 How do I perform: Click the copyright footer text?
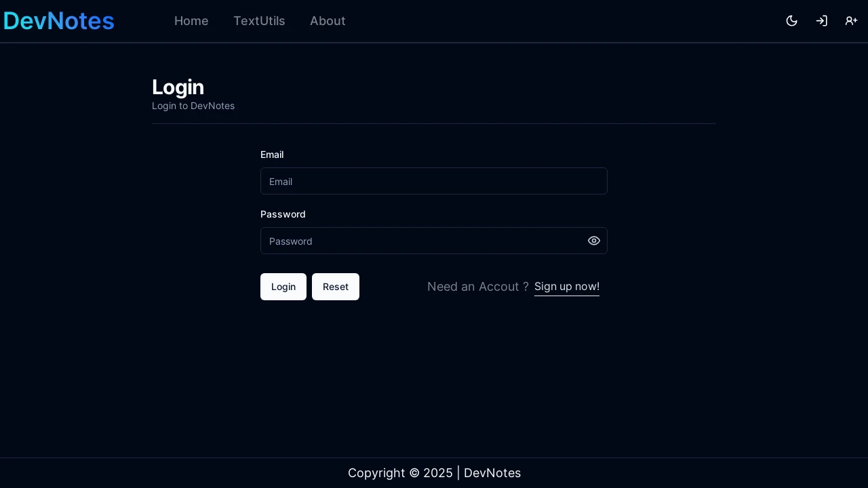click(434, 473)
